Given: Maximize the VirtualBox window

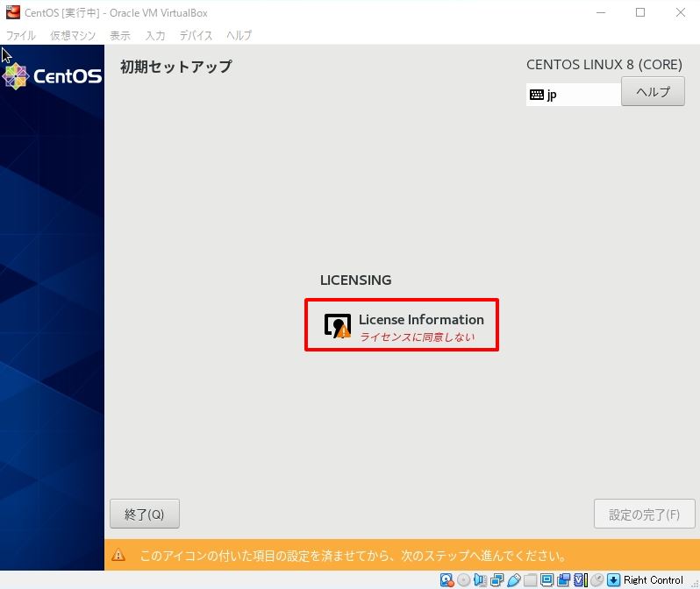Looking at the screenshot, I should pos(640,12).
